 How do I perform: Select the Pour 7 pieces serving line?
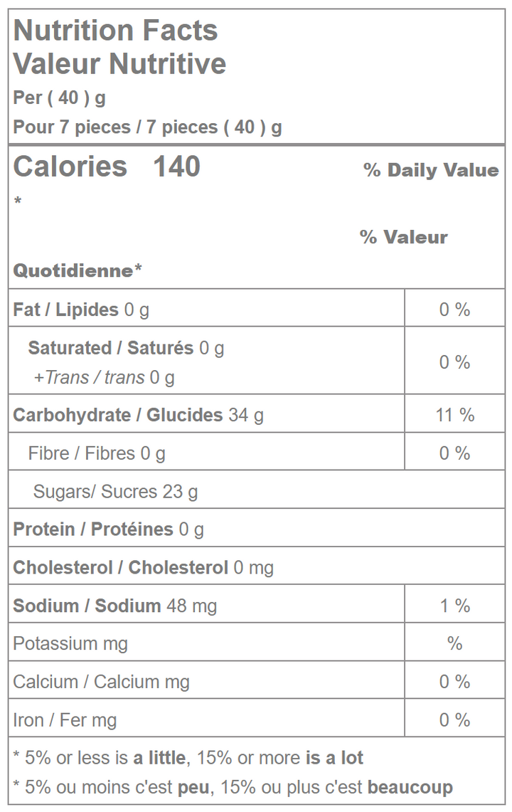click(x=147, y=127)
